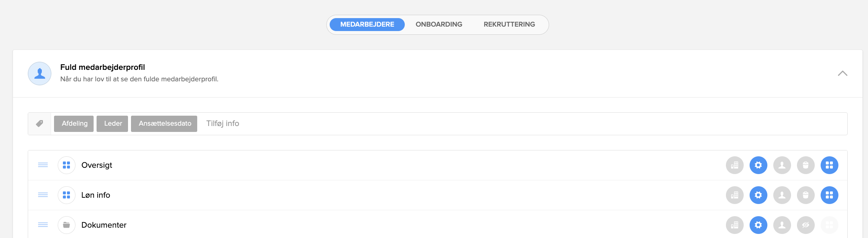Click the trash icon in Løn info row
The image size is (868, 238).
click(x=806, y=195)
